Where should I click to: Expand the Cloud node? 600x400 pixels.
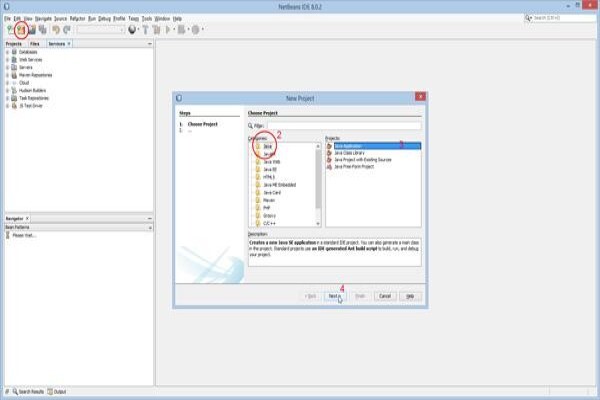pos(7,83)
